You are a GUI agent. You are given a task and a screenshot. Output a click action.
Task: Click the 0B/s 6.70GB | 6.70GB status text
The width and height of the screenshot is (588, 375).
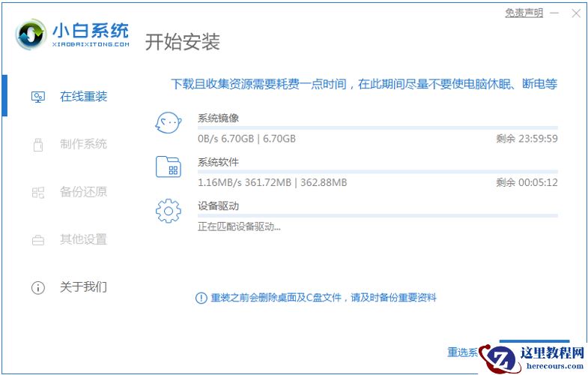pyautogui.click(x=246, y=139)
